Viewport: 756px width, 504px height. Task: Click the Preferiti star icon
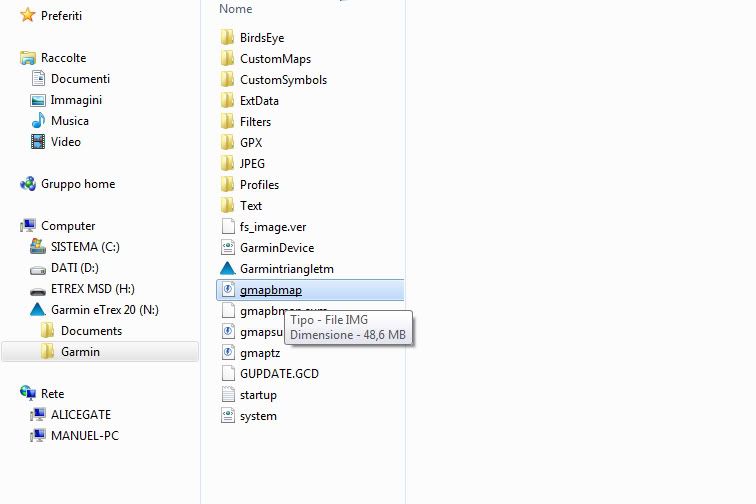[27, 15]
